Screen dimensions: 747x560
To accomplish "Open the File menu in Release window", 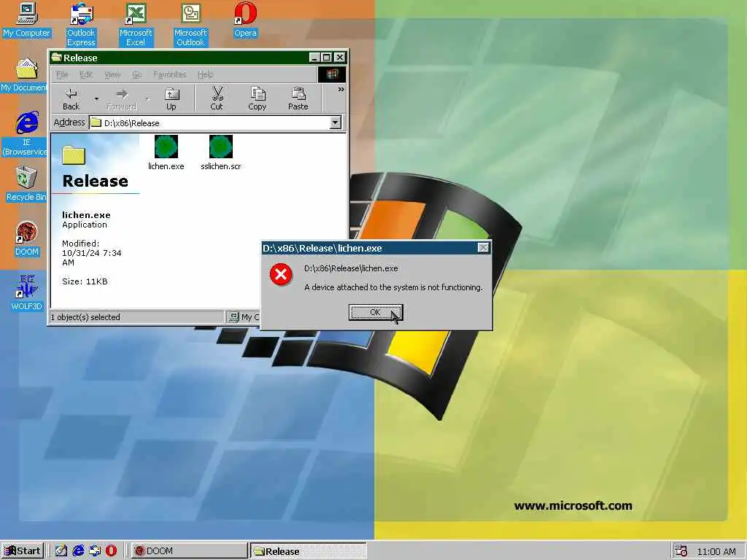I will [62, 74].
